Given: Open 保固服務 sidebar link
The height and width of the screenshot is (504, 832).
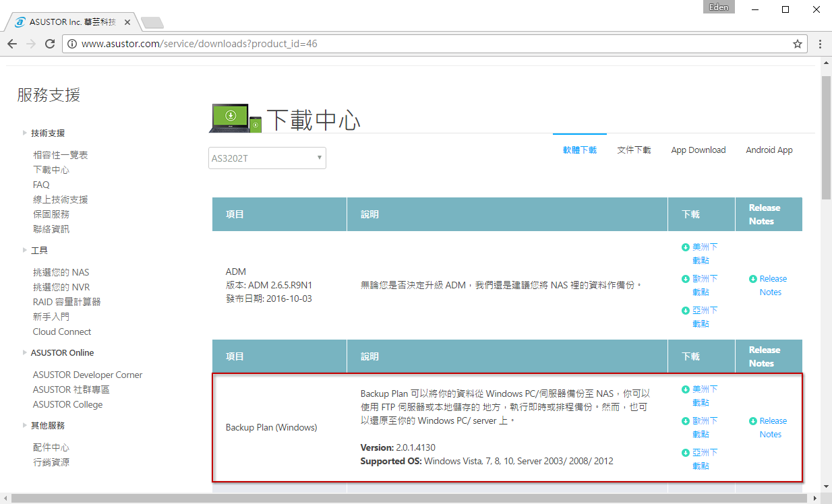Looking at the screenshot, I should [x=51, y=214].
